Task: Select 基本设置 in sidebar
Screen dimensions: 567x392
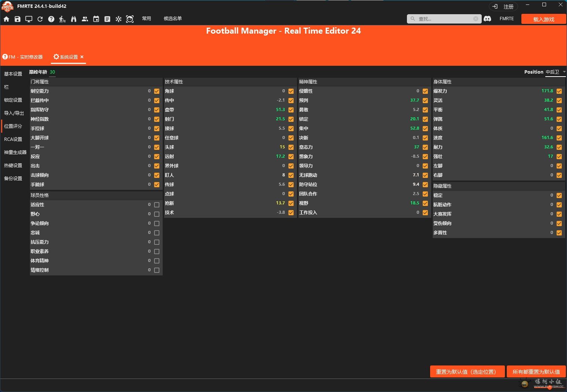Action: tap(13, 74)
